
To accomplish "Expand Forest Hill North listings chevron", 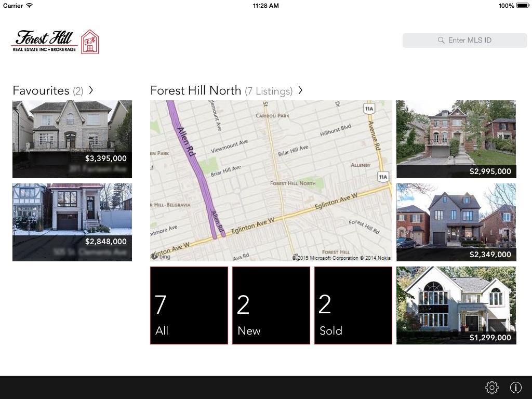I will pyautogui.click(x=300, y=90).
